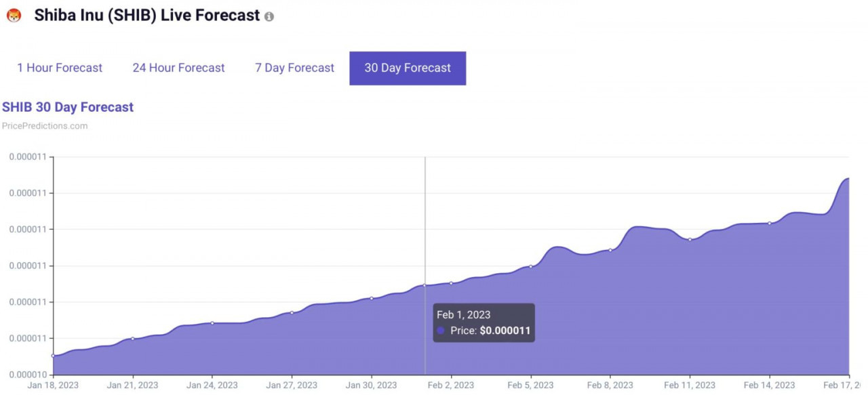
Task: Click the Jan 21, 2023 data point marker
Action: (132, 338)
